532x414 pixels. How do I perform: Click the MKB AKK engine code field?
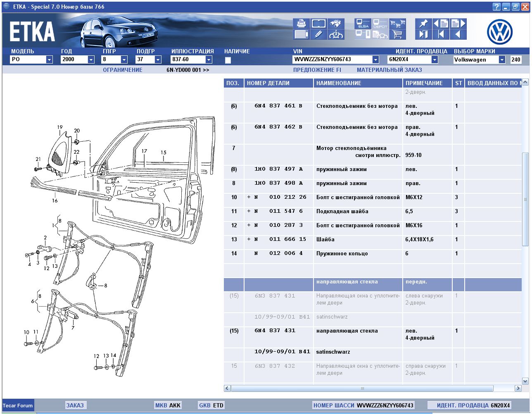pyautogui.click(x=168, y=405)
